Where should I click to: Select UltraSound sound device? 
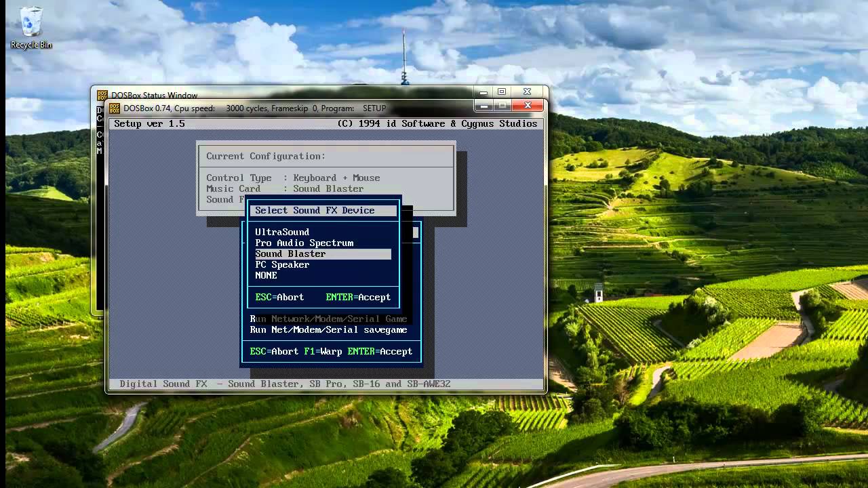(x=282, y=232)
